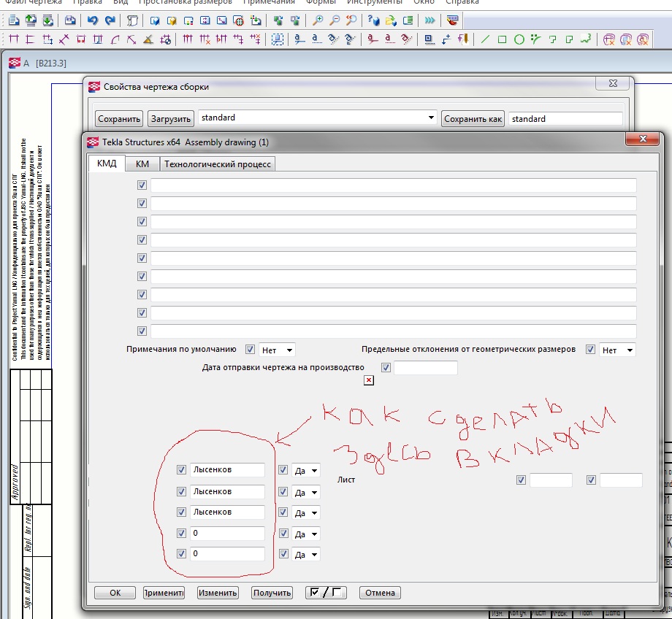Viewport: 672px width, 619px height.
Task: Toggle checkbox next to Примечания по умолчанию
Action: [x=251, y=350]
